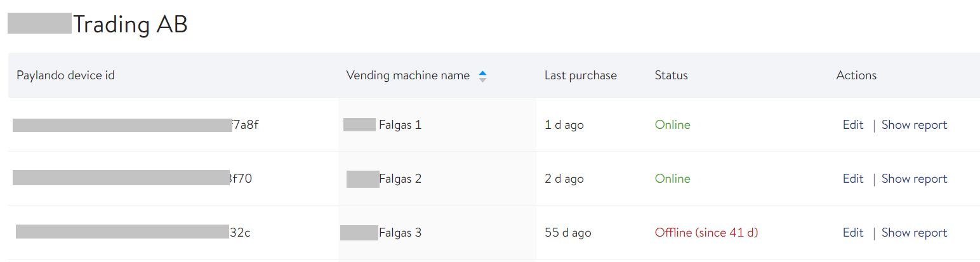Sort ascending via up arrow icon
The image size is (980, 262).
(x=482, y=72)
